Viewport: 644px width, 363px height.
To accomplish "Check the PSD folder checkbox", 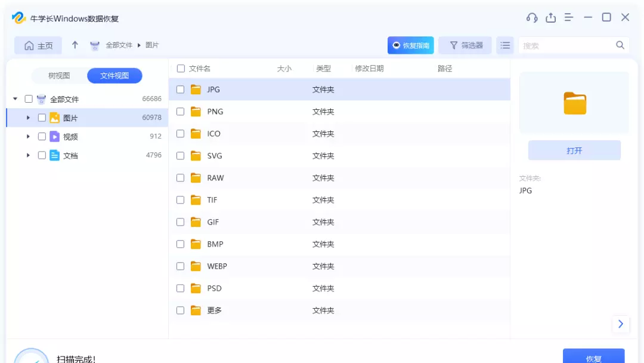I will click(180, 288).
